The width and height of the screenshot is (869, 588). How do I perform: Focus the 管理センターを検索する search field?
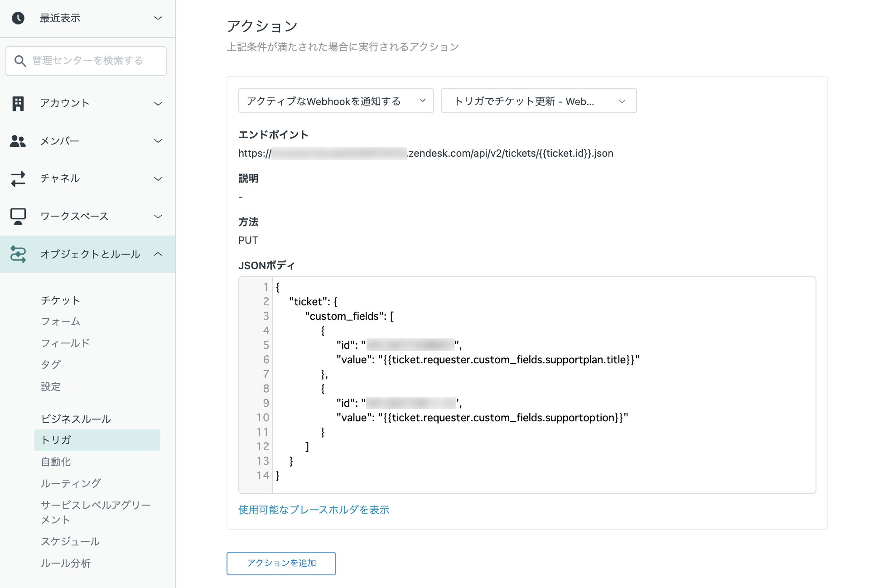[x=86, y=61]
